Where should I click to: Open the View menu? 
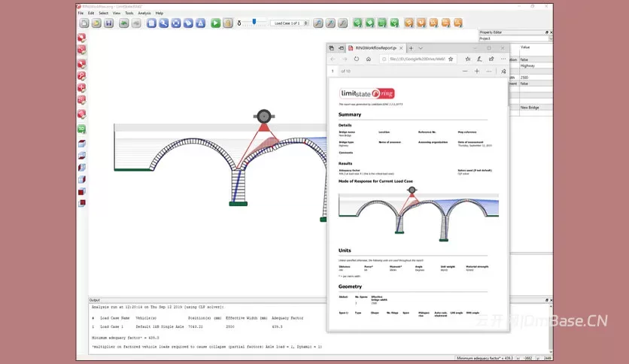117,14
